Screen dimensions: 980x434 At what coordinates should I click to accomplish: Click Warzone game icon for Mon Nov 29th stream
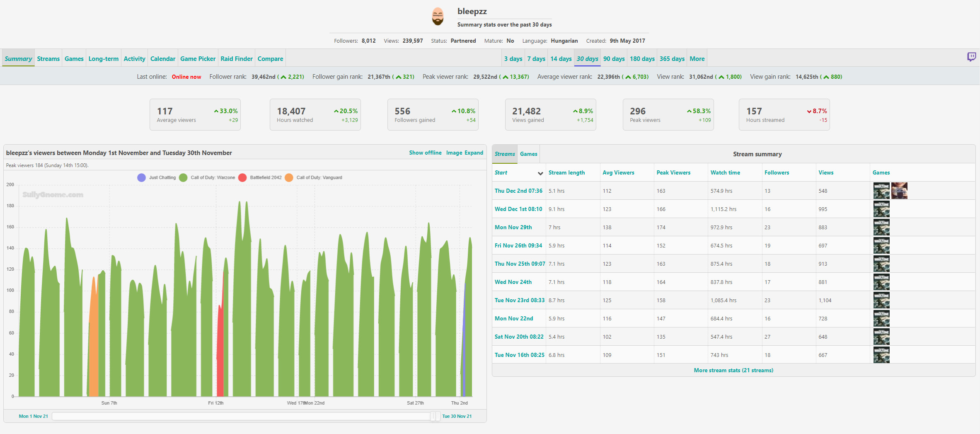tap(881, 227)
